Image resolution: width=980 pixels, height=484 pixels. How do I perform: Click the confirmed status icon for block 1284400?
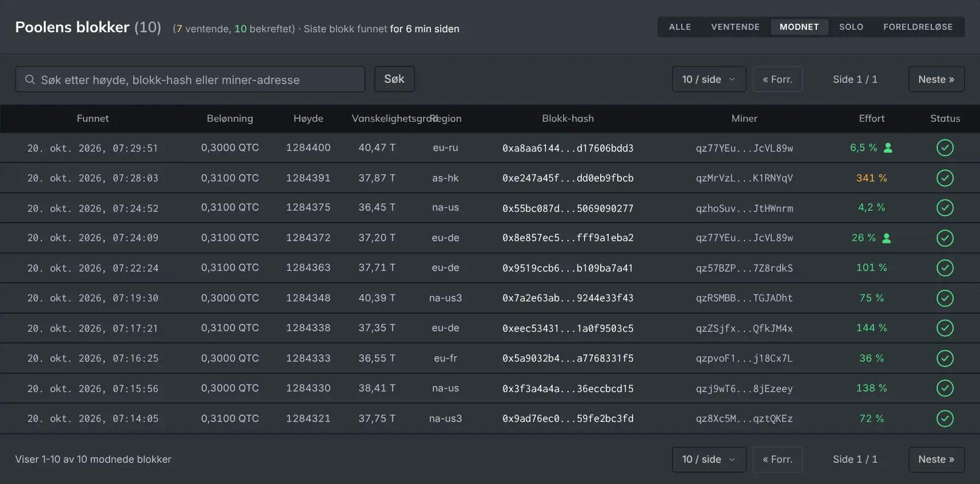pyautogui.click(x=945, y=148)
